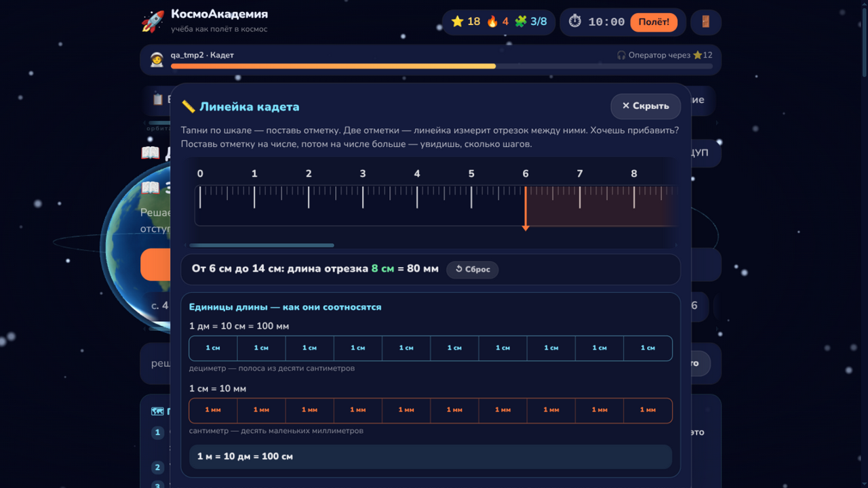Click the ruler emoji in panel title
This screenshot has width=868, height=488.
188,106
